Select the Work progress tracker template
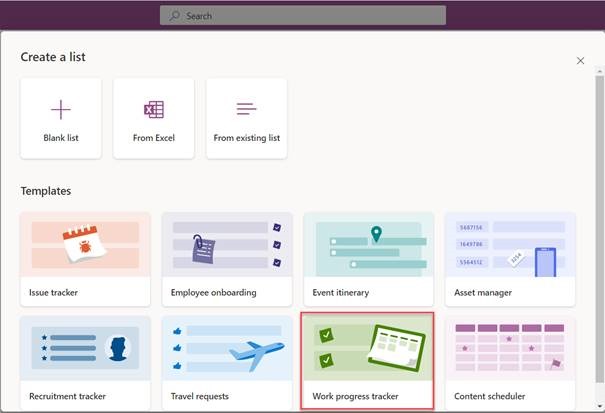 pos(367,360)
